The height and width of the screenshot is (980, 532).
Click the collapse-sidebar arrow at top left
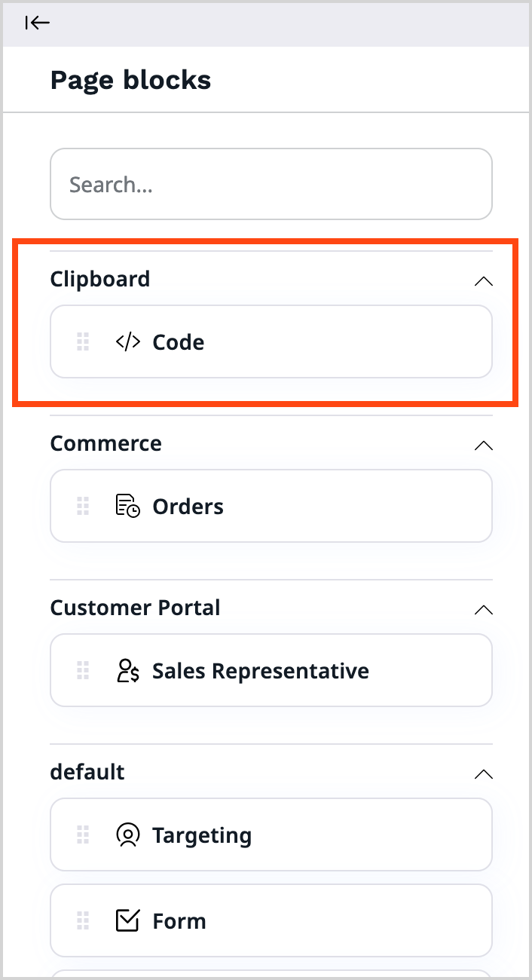[x=35, y=23]
